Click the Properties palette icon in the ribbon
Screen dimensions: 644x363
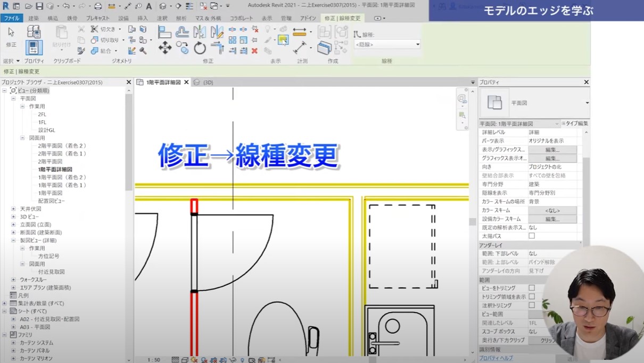(34, 48)
